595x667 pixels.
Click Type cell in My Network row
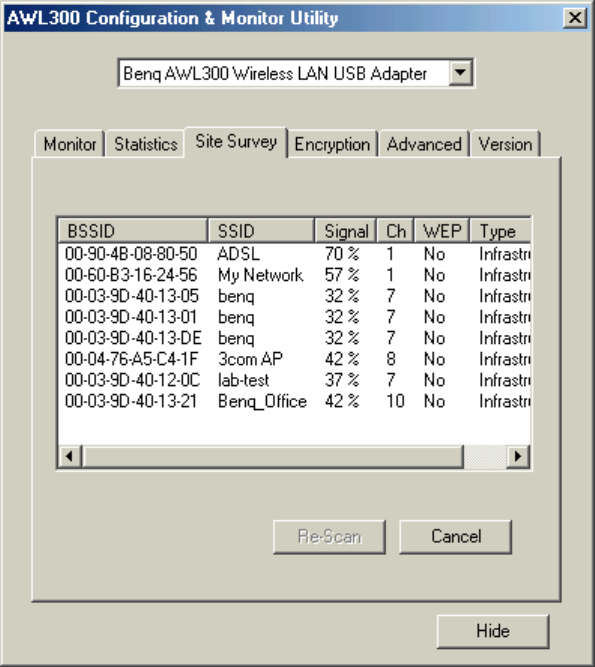pyautogui.click(x=504, y=275)
